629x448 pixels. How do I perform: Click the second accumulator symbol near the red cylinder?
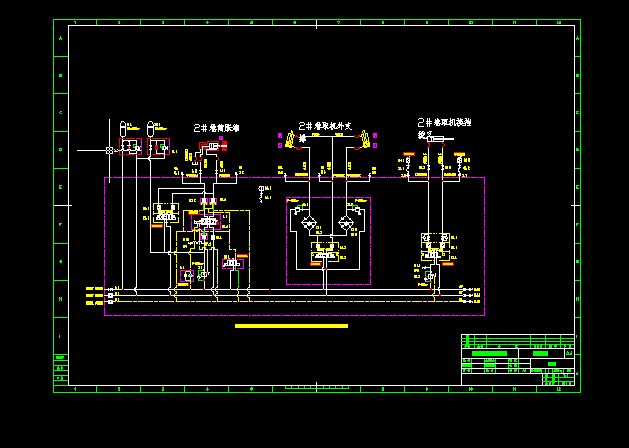coord(151,129)
